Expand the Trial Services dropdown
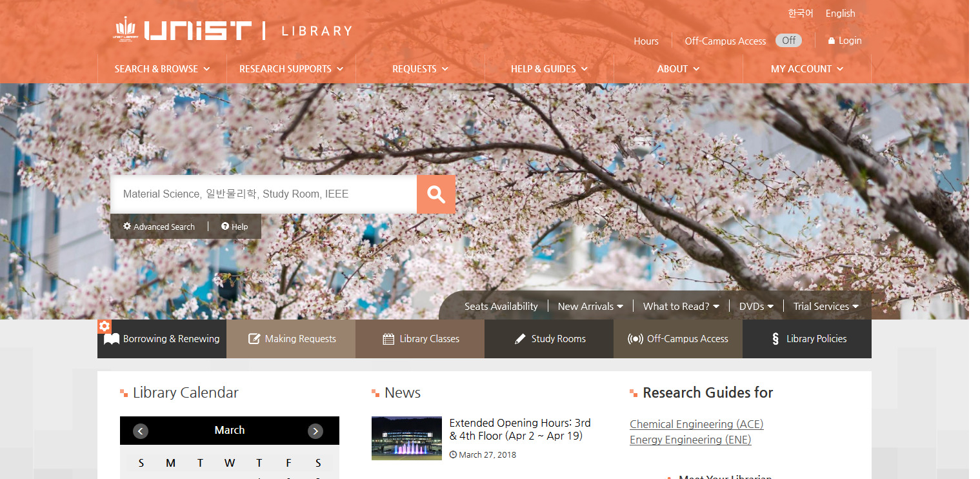Screen dimensions: 980x479 tap(826, 307)
